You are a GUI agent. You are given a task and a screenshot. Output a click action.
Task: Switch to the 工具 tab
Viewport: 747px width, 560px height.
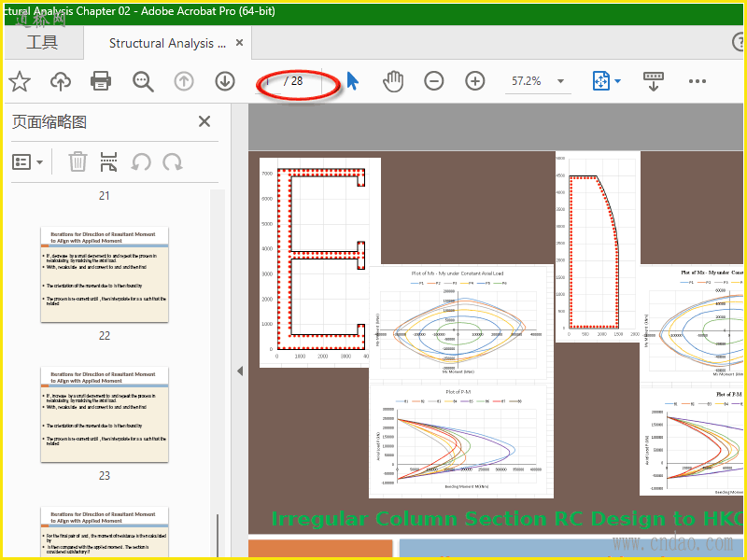point(42,43)
